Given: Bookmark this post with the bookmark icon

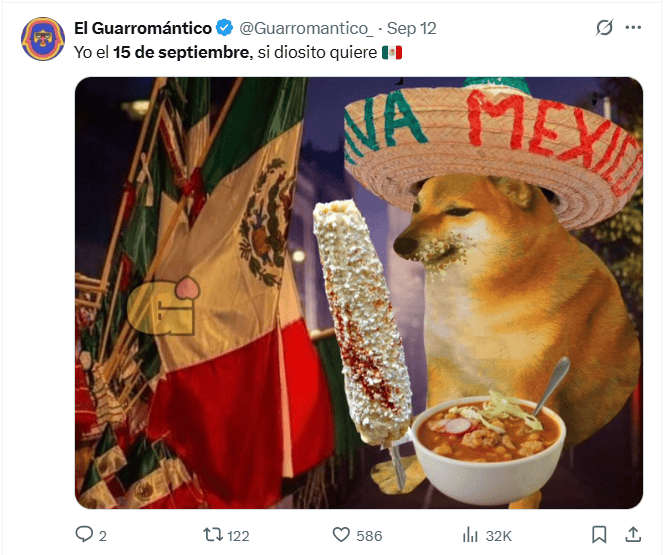Looking at the screenshot, I should click(599, 535).
